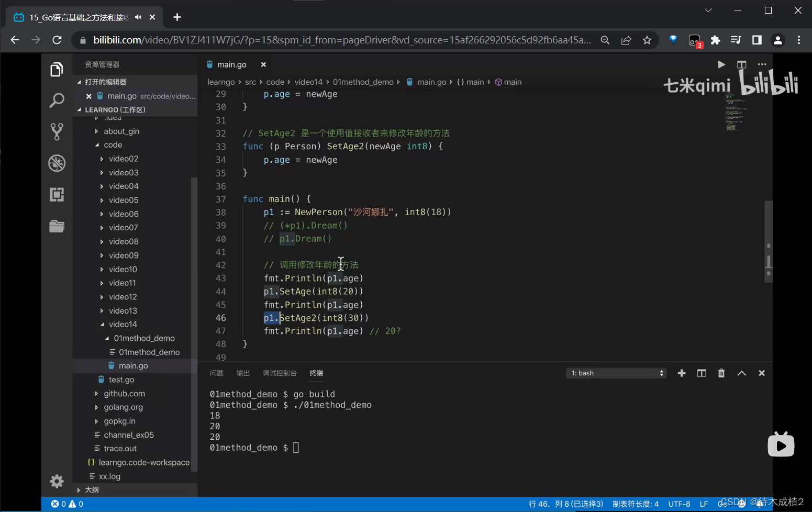The height and width of the screenshot is (512, 812).
Task: Click the errors and warnings status indicator
Action: pyautogui.click(x=67, y=504)
